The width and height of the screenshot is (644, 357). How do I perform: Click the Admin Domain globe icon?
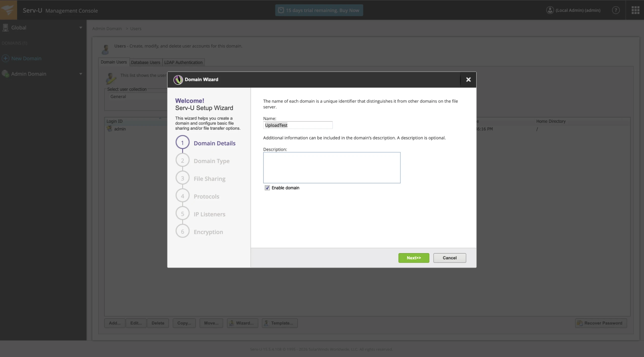coord(5,74)
